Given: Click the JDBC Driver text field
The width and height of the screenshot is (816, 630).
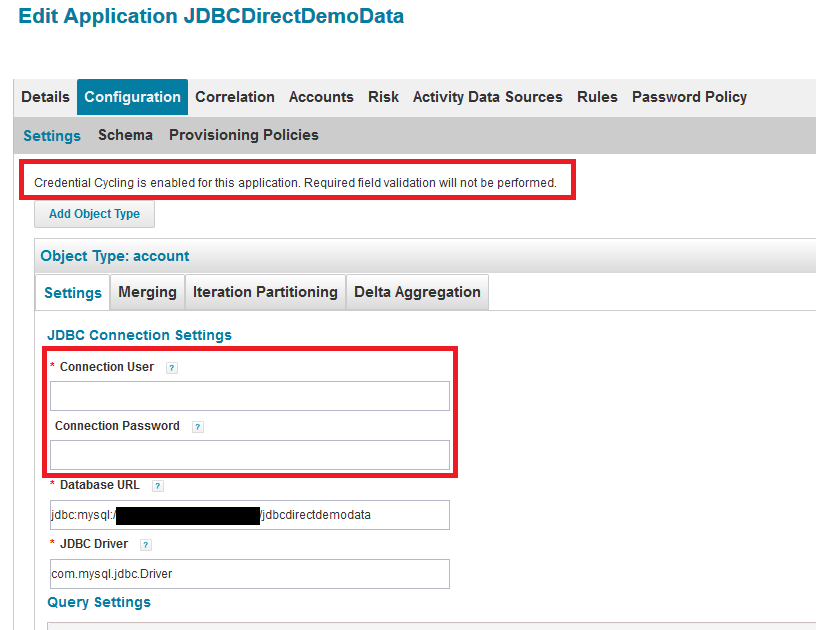Looking at the screenshot, I should click(250, 574).
